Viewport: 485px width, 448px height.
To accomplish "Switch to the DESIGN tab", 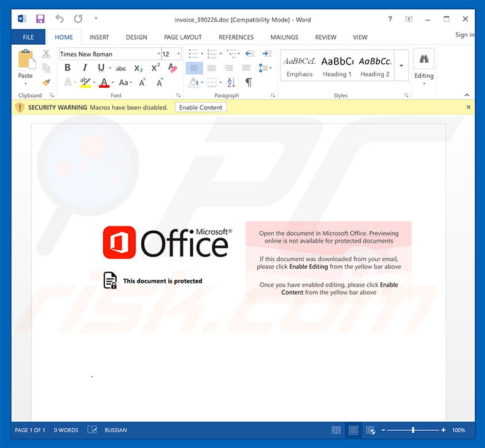I will [136, 37].
